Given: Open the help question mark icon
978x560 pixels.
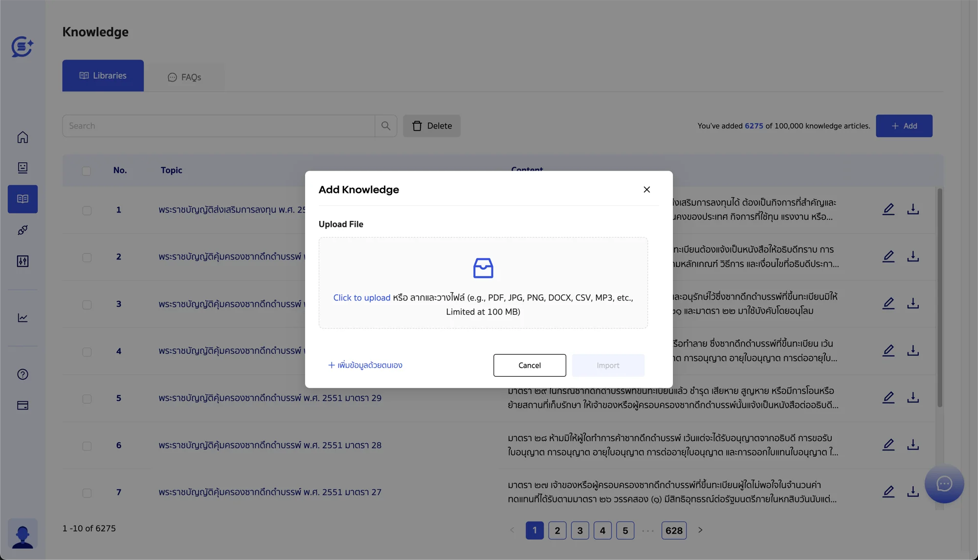Looking at the screenshot, I should [x=22, y=374].
